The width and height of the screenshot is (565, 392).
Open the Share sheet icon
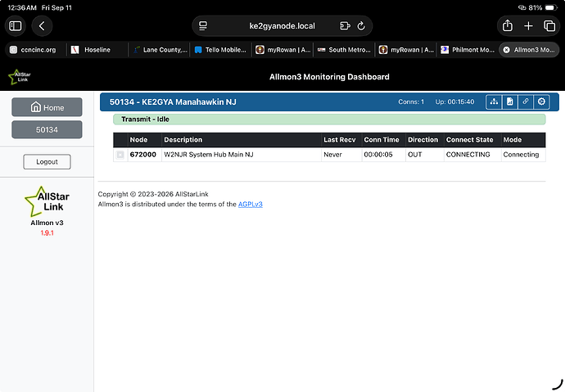pyautogui.click(x=508, y=26)
